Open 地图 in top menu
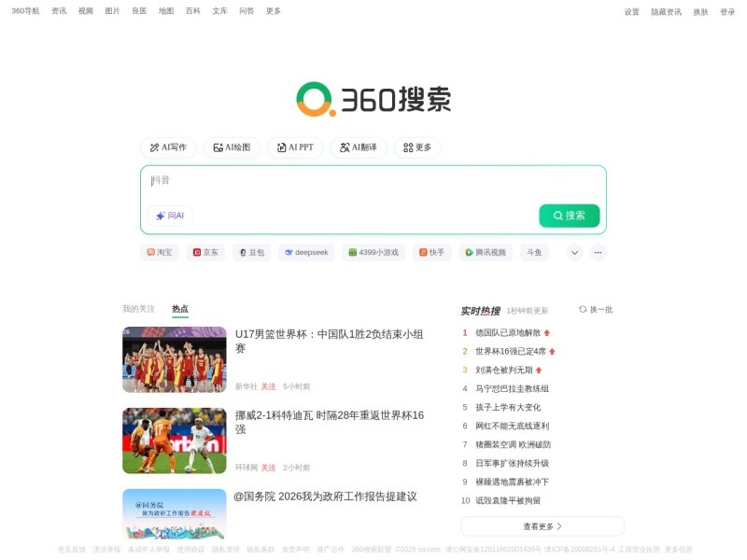 (166, 11)
